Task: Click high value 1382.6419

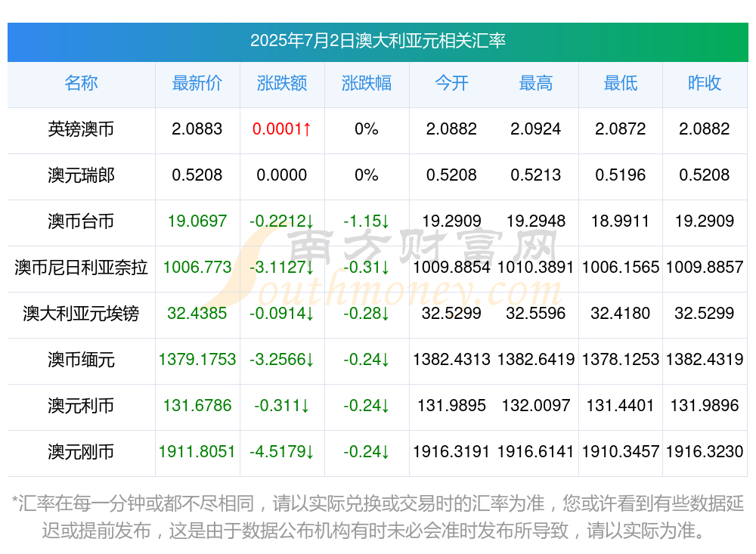Action: (x=536, y=359)
